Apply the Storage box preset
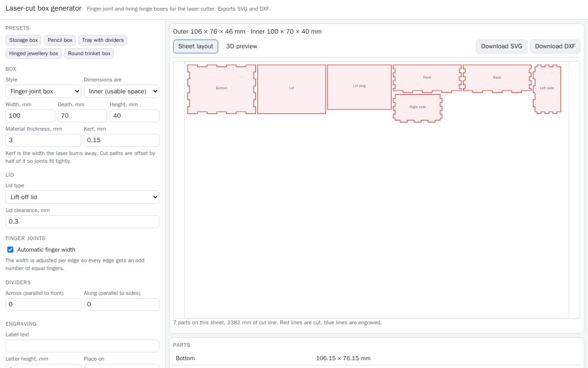The width and height of the screenshot is (588, 368). point(23,40)
